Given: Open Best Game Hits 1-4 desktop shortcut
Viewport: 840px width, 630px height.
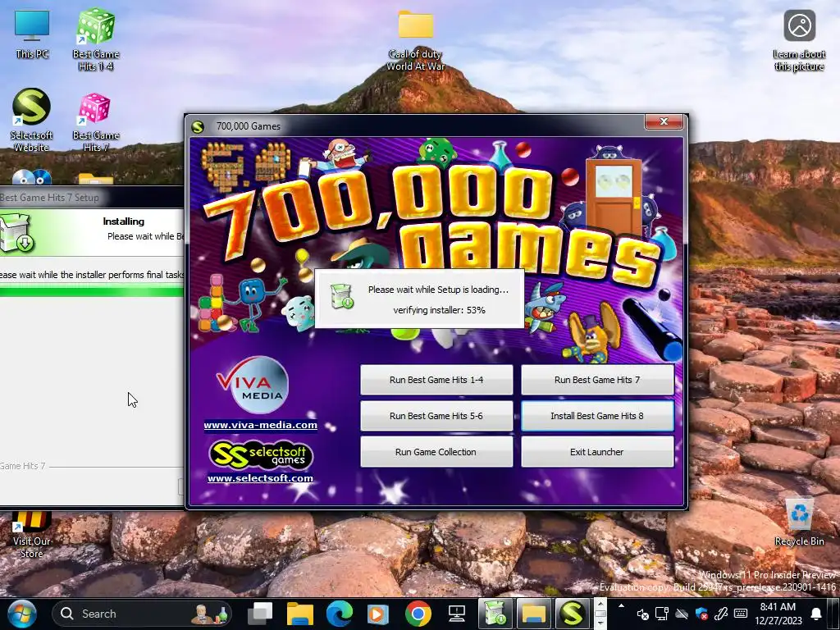Looking at the screenshot, I should [95, 39].
